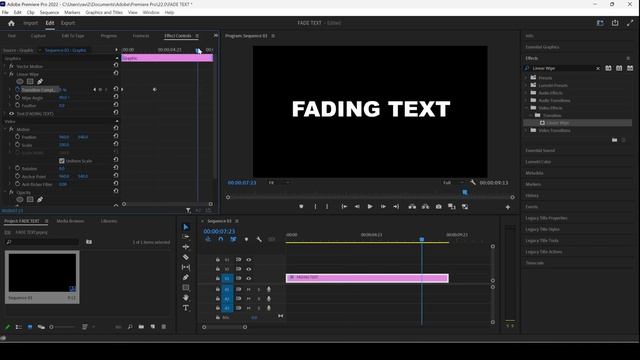The width and height of the screenshot is (640, 360).
Task: Click the Extract button in Program monitor
Action: pos(425,207)
